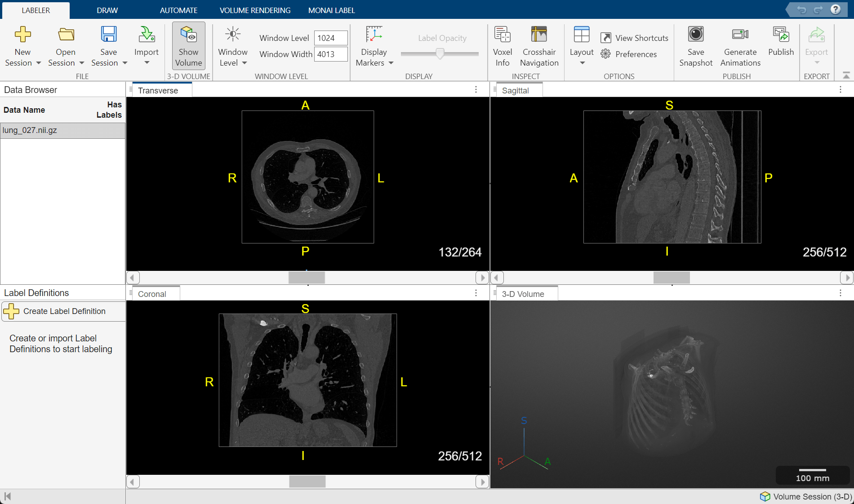Viewport: 854px width, 504px height.
Task: Open Generate Animations
Action: coord(740,45)
